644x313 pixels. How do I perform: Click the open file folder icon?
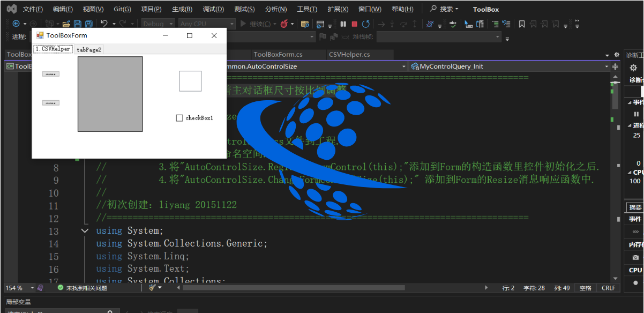coord(66,24)
